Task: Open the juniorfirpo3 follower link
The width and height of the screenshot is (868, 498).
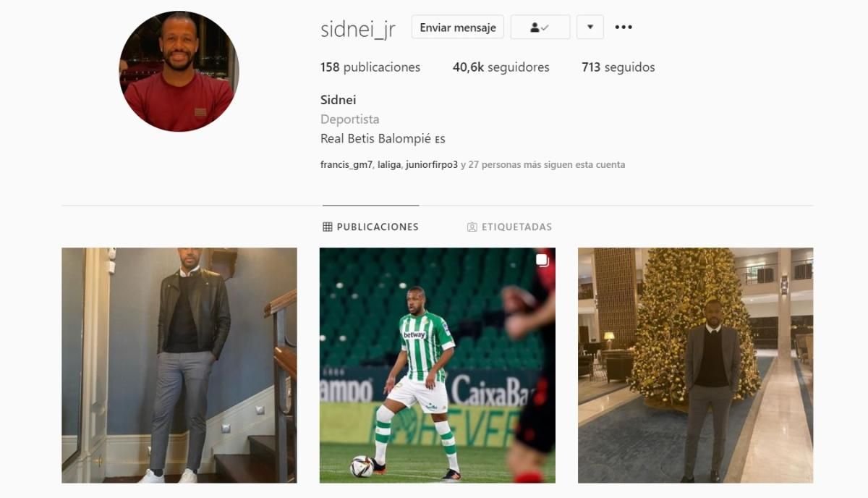Action: [x=431, y=164]
